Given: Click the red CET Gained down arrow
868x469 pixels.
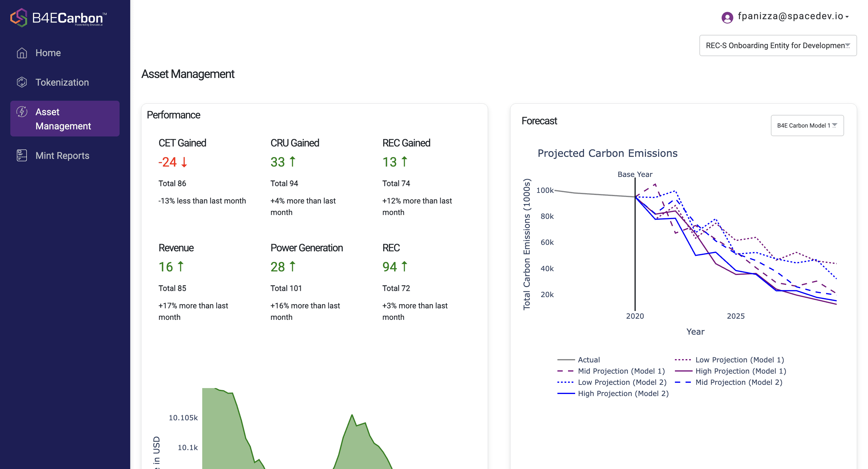Looking at the screenshot, I should (184, 162).
